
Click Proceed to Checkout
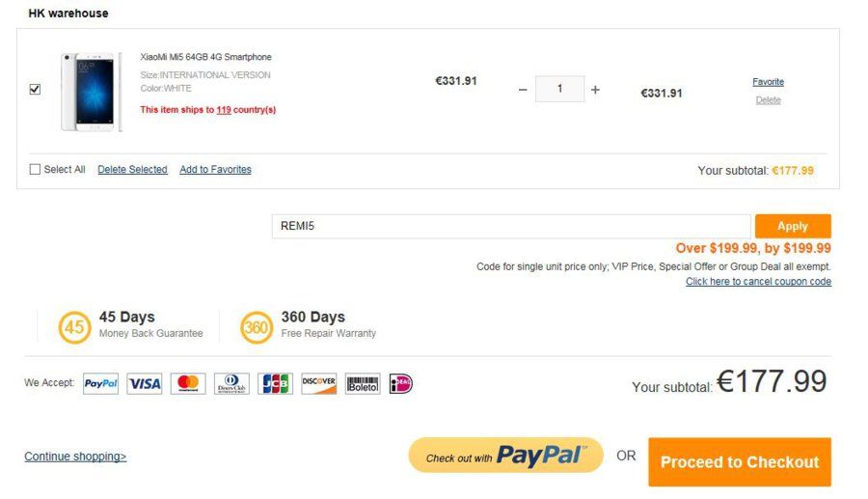740,462
